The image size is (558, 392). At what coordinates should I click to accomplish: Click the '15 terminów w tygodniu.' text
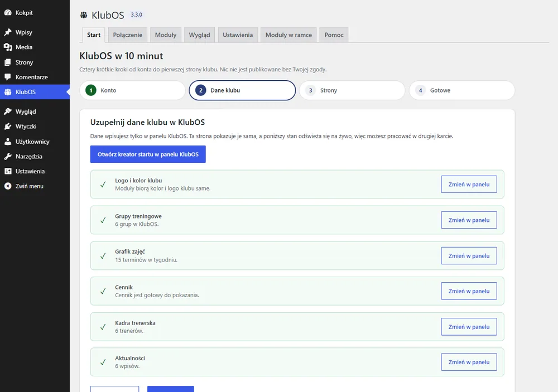[x=146, y=260]
